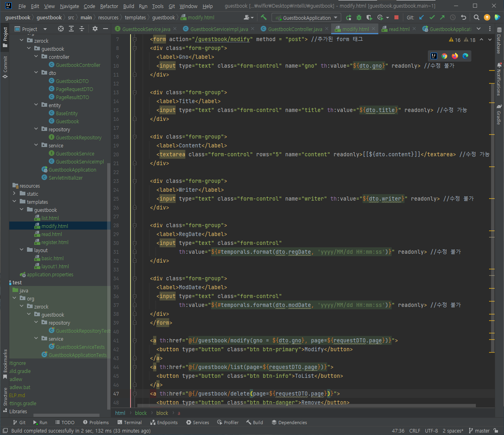The height and width of the screenshot is (435, 504).
Task: Select application.properties in project tree
Action: tap(50, 274)
